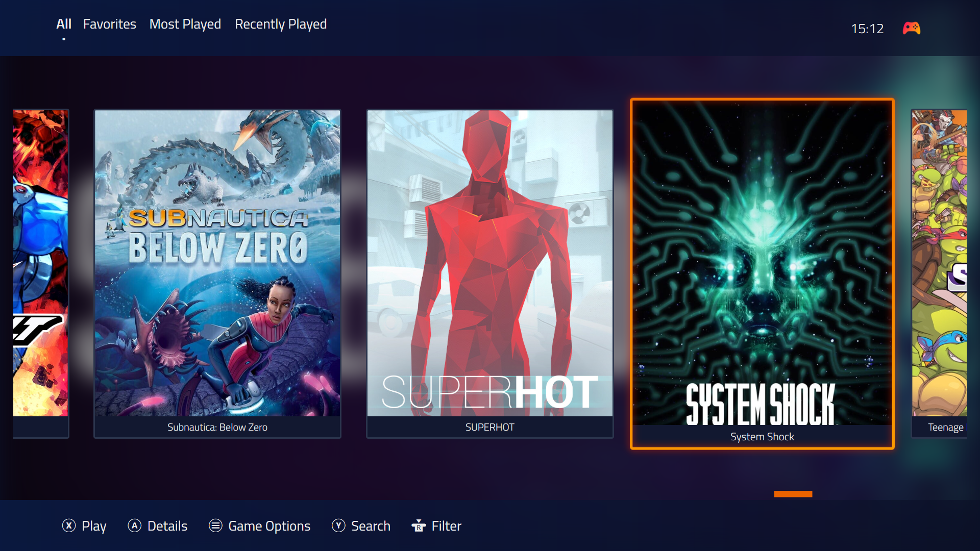
Task: Open the Filter option
Action: tap(446, 526)
